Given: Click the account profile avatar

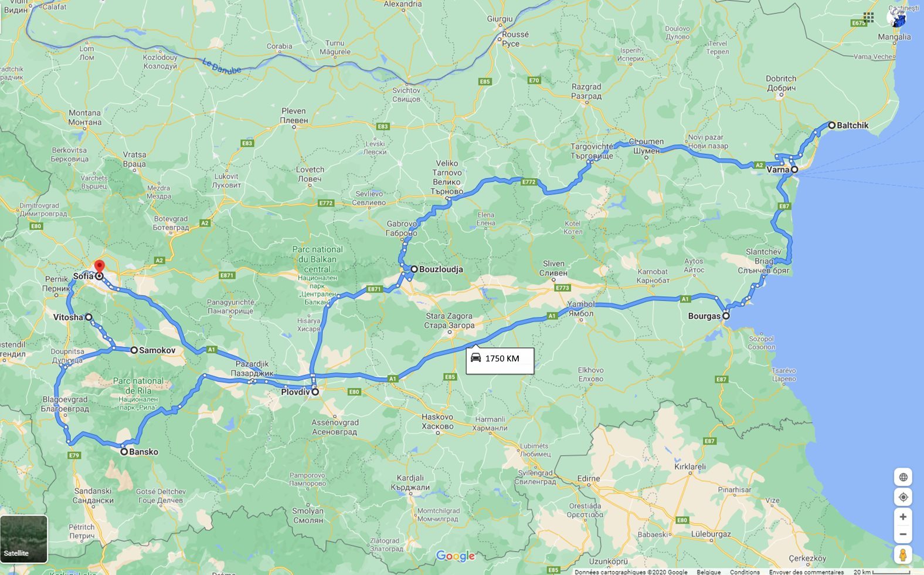Looking at the screenshot, I should (x=896, y=18).
